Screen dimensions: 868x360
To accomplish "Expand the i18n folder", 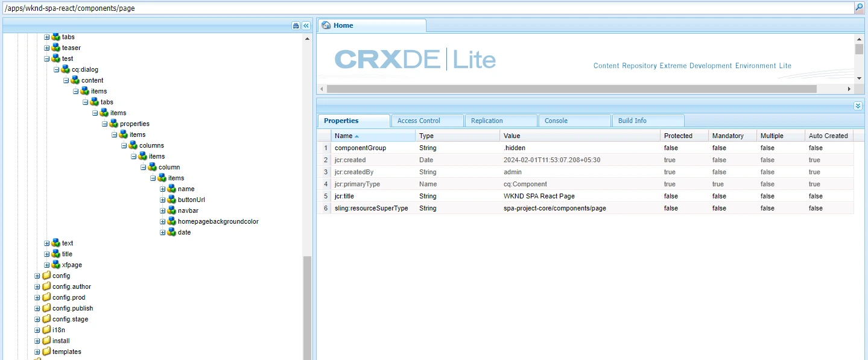I will 37,330.
